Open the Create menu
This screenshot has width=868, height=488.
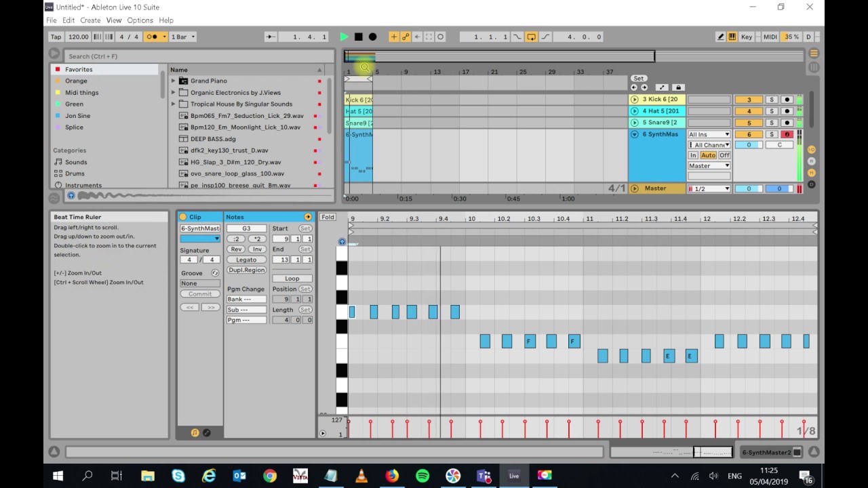click(x=90, y=20)
